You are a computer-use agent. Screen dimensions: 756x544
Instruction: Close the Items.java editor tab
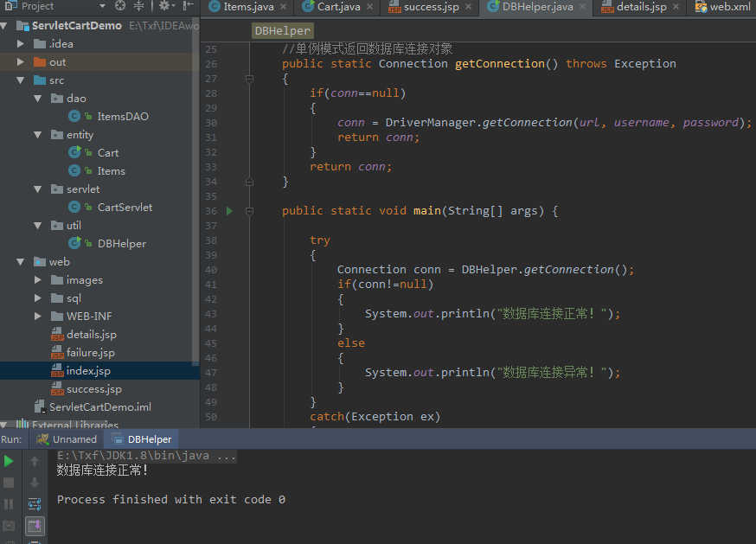pos(283,7)
